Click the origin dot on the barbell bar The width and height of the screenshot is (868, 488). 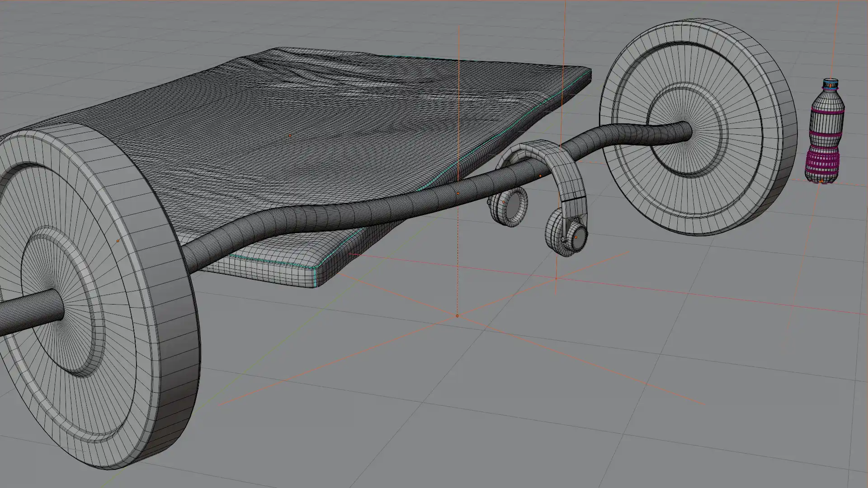(x=458, y=193)
